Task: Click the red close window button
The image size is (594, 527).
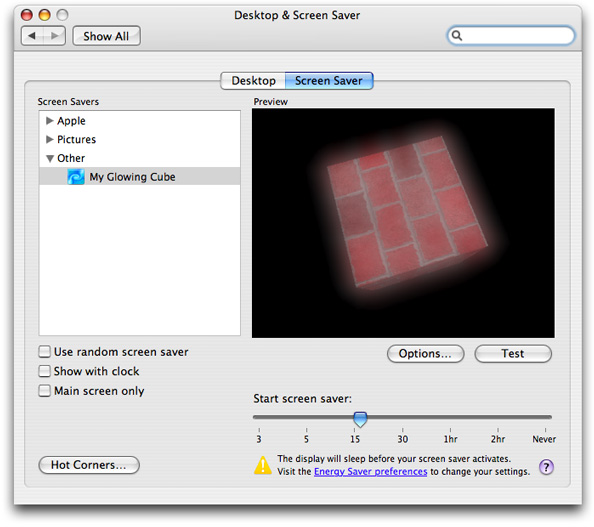Action: [27, 15]
